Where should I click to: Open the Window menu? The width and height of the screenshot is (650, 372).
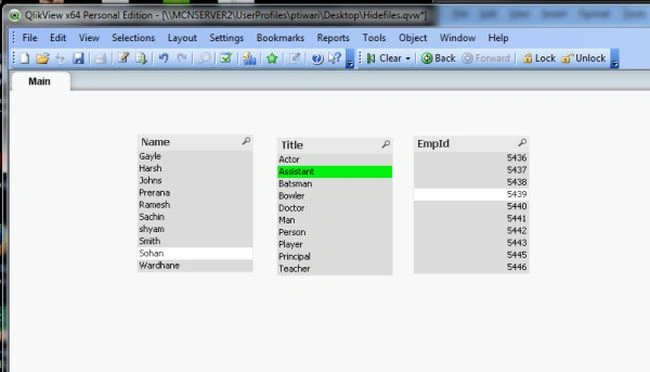(x=457, y=38)
